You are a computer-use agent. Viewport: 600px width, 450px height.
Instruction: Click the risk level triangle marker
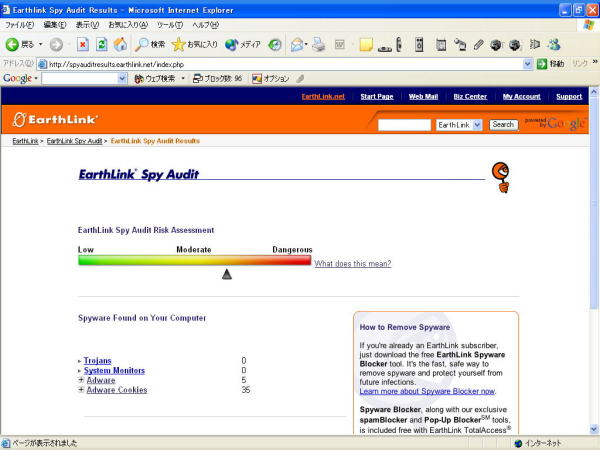[227, 274]
